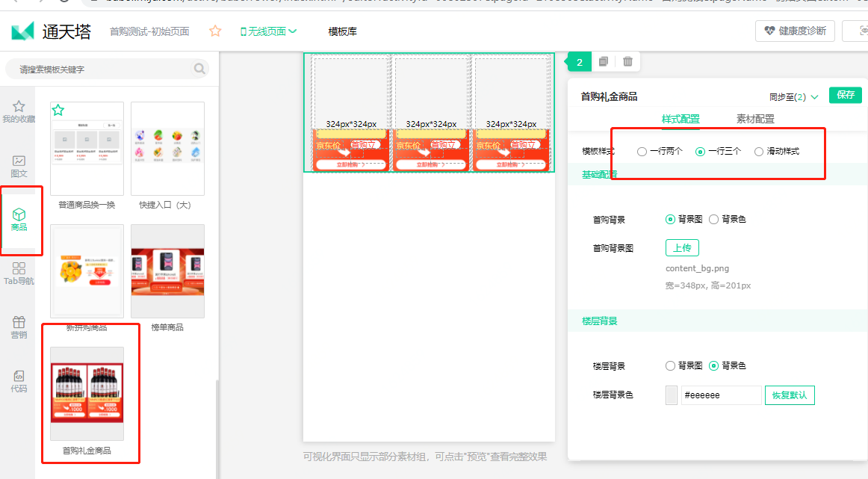
Task: Select the 滑动样式 template style
Action: point(759,150)
